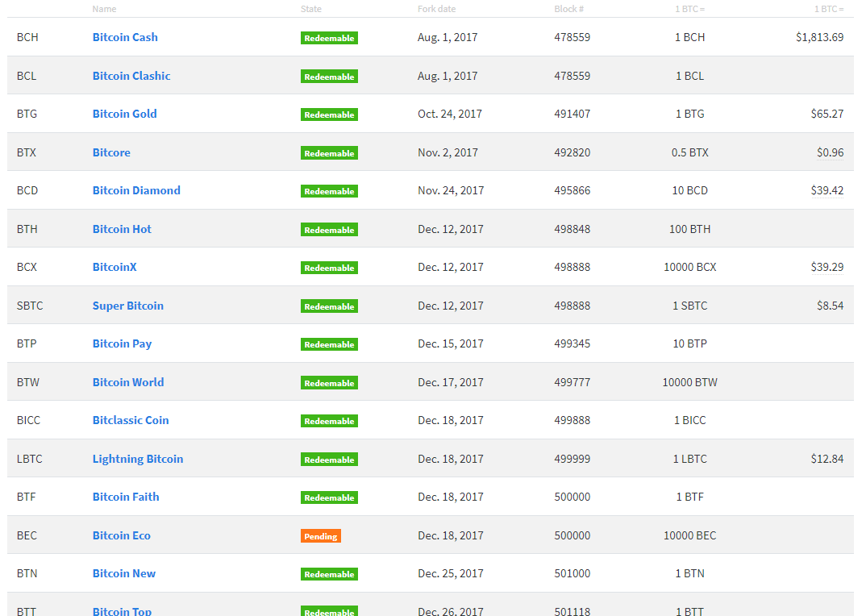The height and width of the screenshot is (616, 866).
Task: Click the 10000 BEC ratio cell
Action: pyautogui.click(x=690, y=536)
